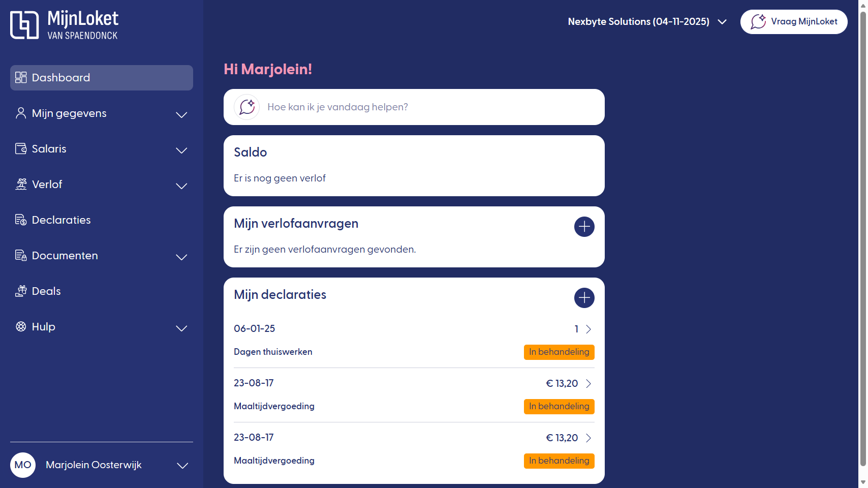Open the Dagen thuiswerken chevron arrow
Viewport: 868px width, 488px height.
tap(588, 329)
